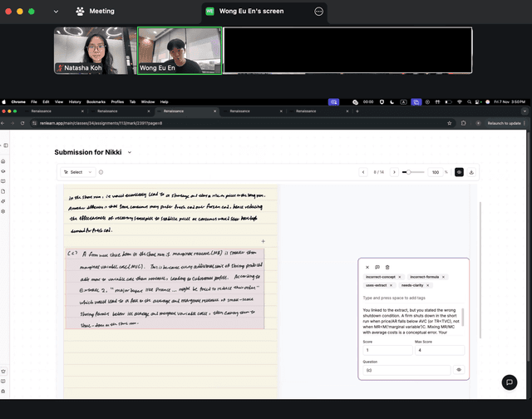532x419 pixels.
Task: Click the comment icon in annotation card
Action: (x=377, y=267)
